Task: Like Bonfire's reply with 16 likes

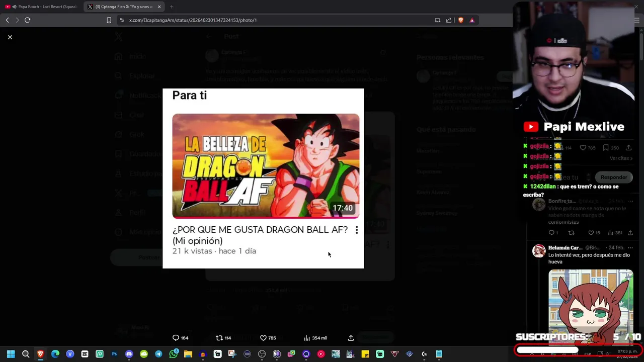Action: tap(595, 233)
